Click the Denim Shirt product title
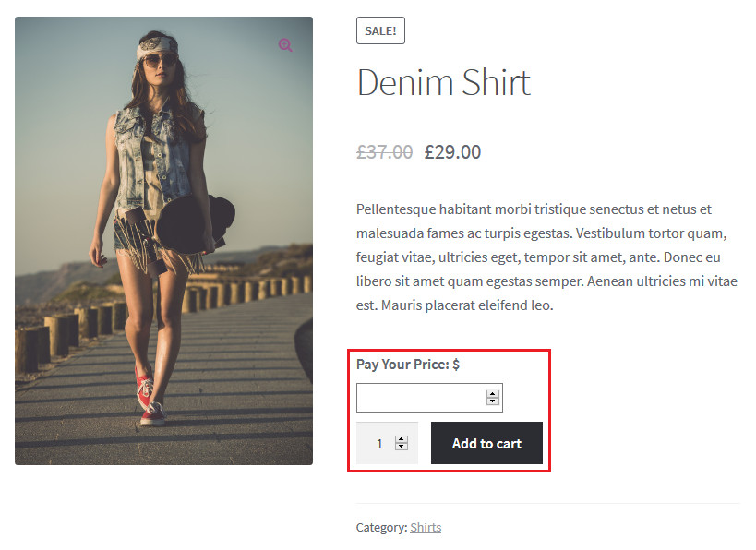The height and width of the screenshot is (550, 756). pos(443,83)
